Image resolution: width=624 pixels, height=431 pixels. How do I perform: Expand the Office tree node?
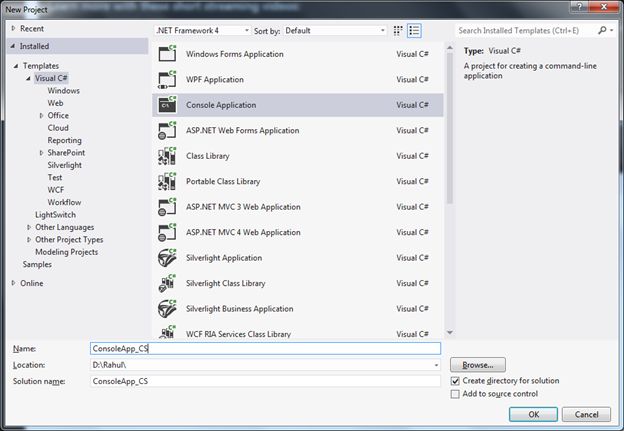click(41, 115)
